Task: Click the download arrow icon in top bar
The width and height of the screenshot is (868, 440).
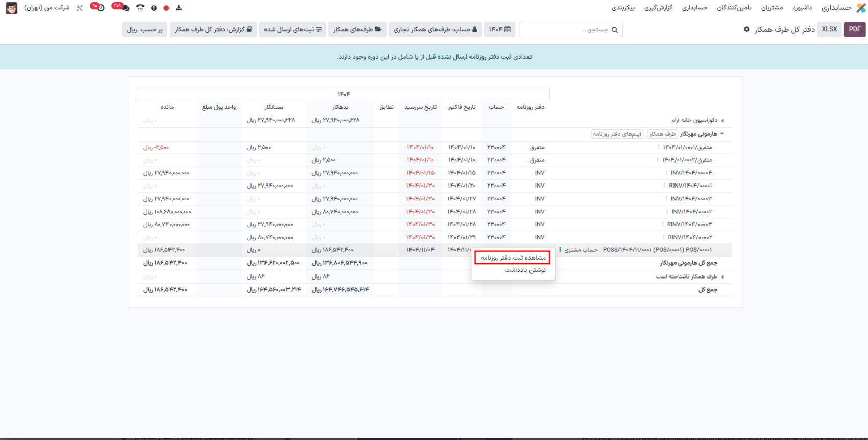Action: coord(179,8)
